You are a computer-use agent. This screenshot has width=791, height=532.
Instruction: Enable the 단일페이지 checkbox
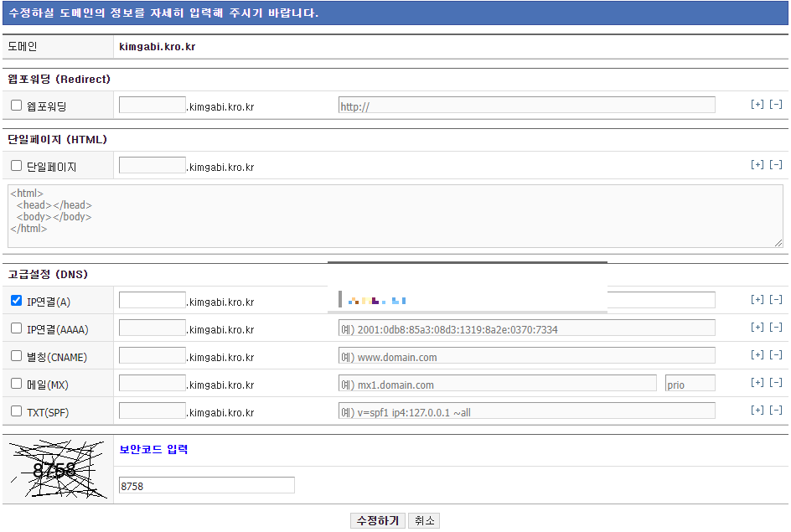coord(16,166)
